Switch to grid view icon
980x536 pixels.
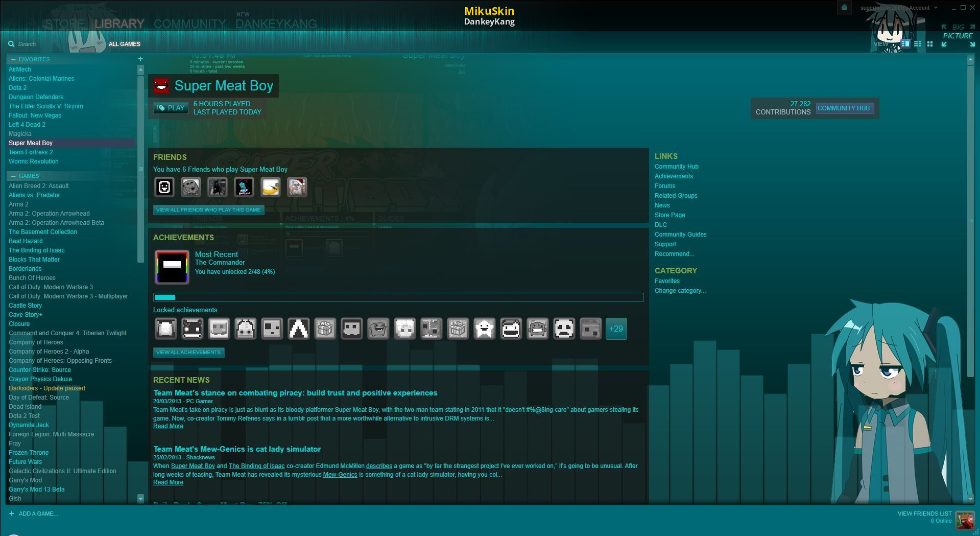[930, 44]
